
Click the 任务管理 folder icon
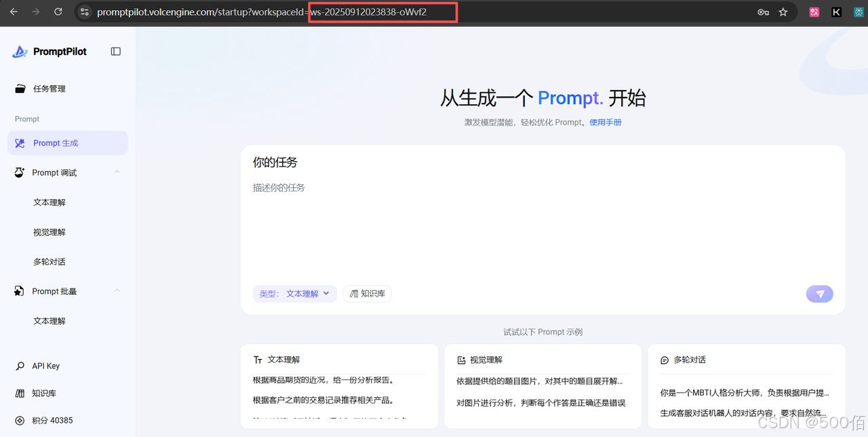coord(20,89)
